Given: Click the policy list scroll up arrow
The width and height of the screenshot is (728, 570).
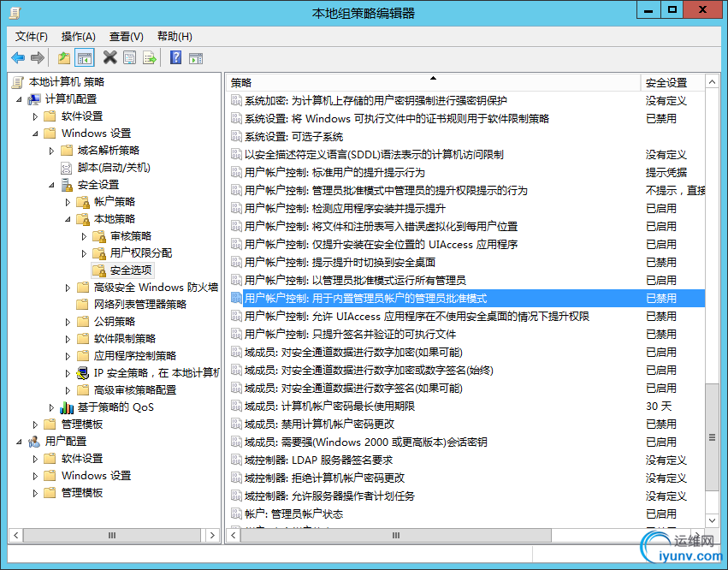Looking at the screenshot, I should [712, 82].
